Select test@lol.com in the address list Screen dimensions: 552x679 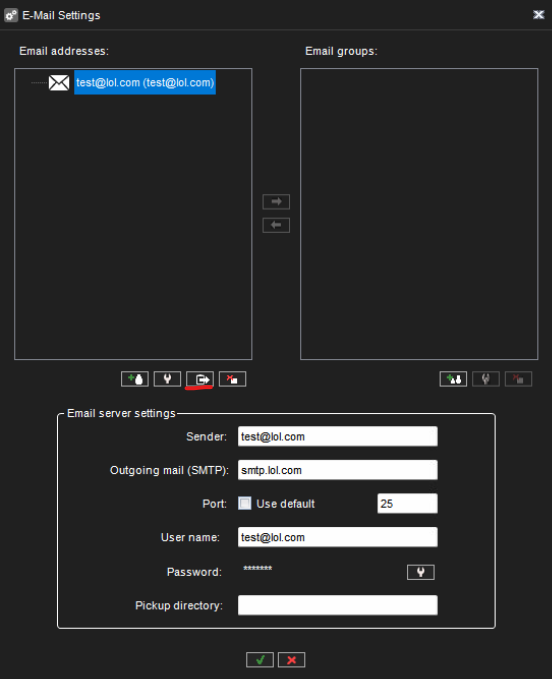coord(145,82)
